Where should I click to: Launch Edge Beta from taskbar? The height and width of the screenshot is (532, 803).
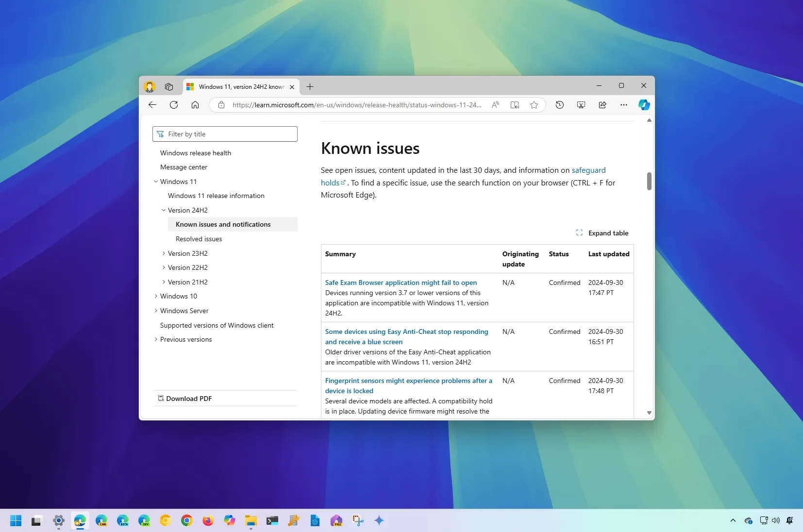click(x=123, y=521)
